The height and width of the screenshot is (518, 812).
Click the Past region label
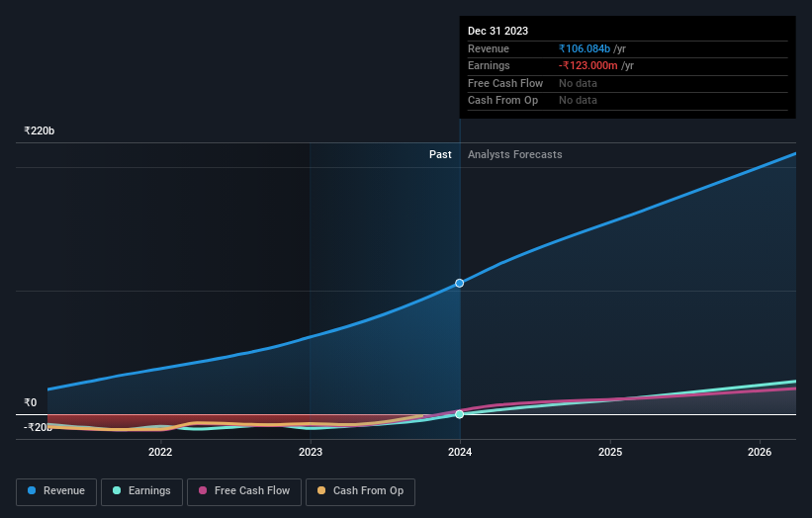pyautogui.click(x=440, y=154)
